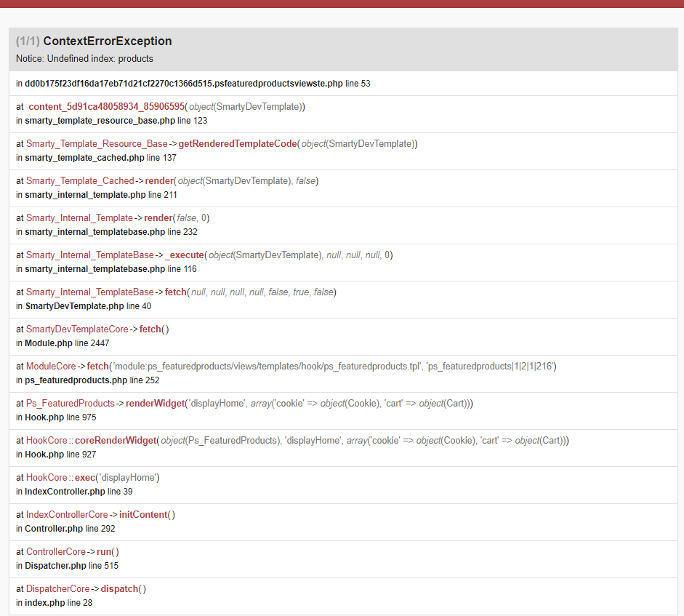
Task: Click the Smarty_Internal_Template class name
Action: pyautogui.click(x=79, y=218)
